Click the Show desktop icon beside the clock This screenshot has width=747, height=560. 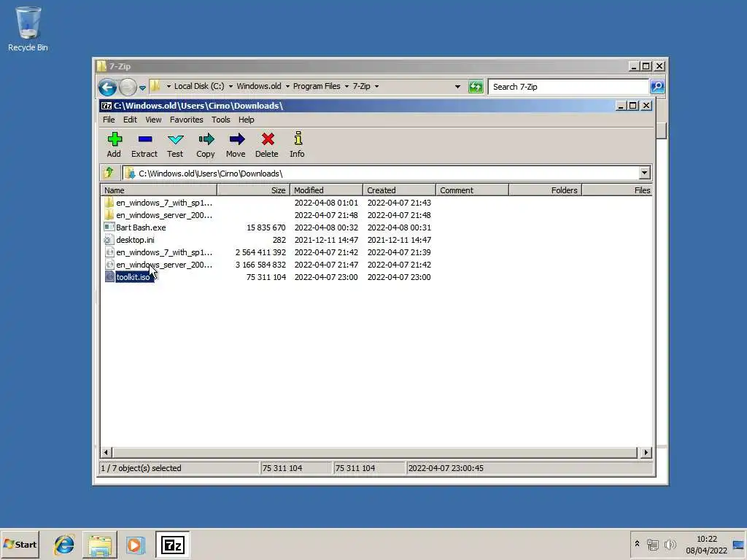738,545
